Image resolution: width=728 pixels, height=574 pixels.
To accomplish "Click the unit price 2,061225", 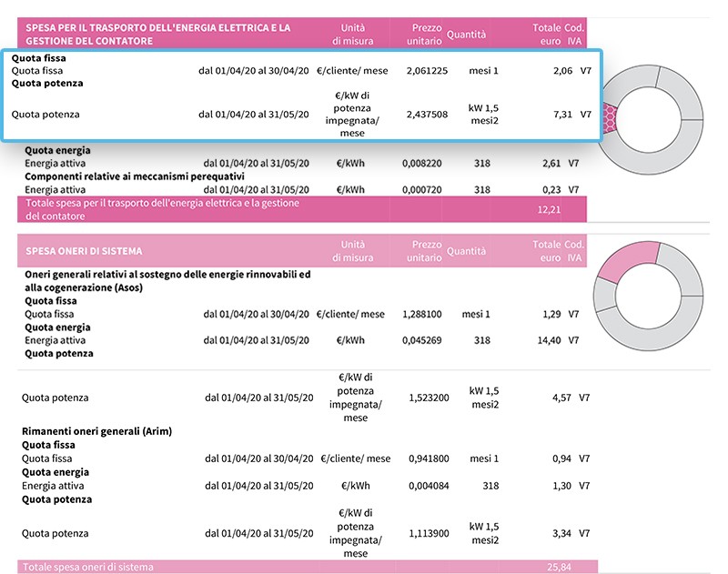I will (x=425, y=70).
